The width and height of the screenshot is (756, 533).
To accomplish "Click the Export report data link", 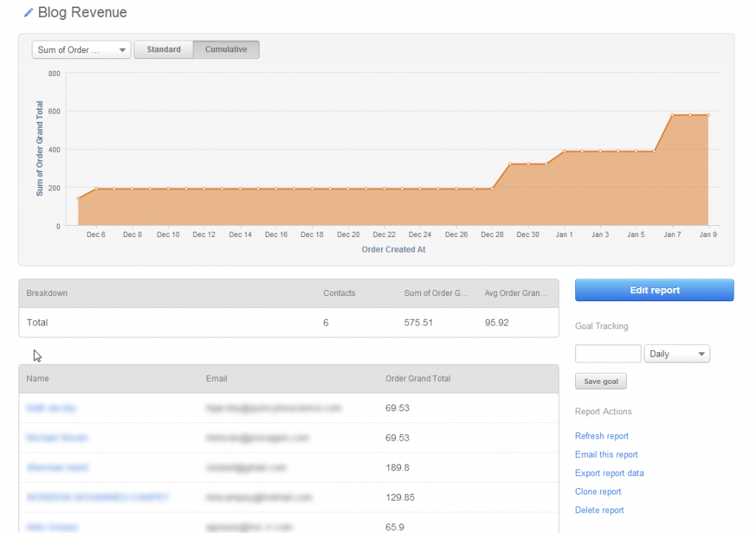I will tap(609, 473).
